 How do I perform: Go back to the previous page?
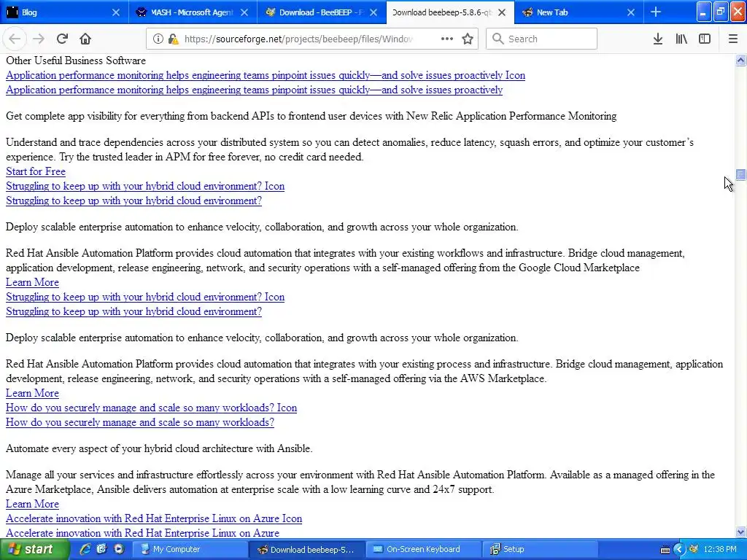(x=15, y=39)
